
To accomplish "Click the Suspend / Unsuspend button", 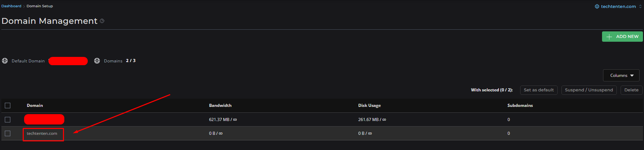I will [x=589, y=90].
